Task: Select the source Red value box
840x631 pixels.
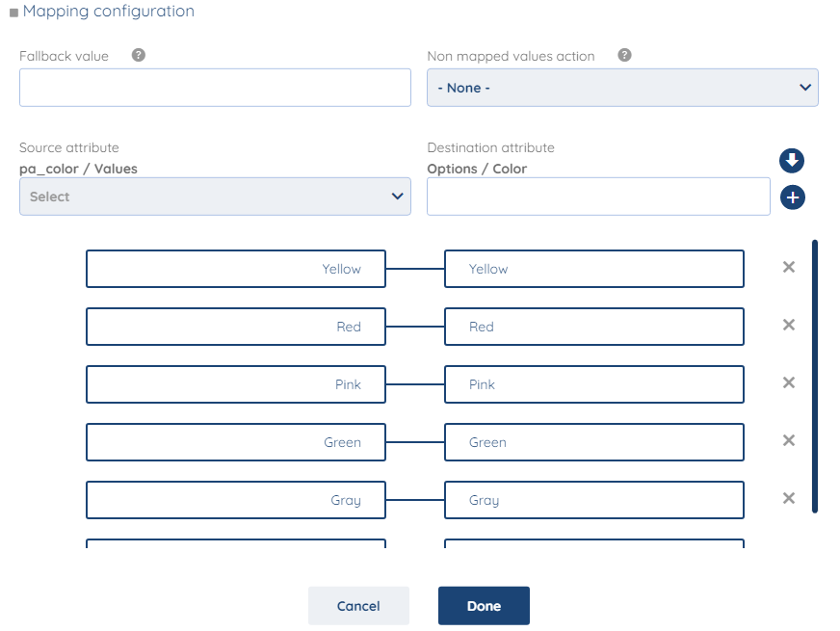Action: pyautogui.click(x=236, y=327)
